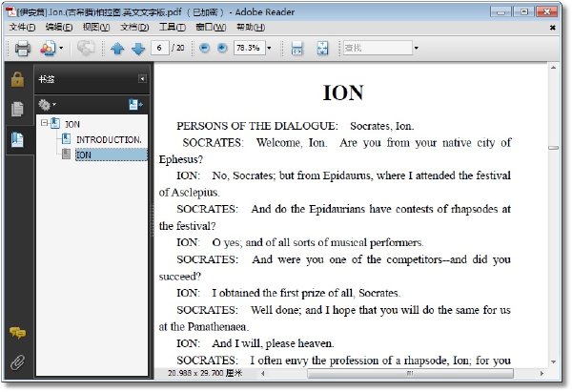Click expand current bookmark icon
The image size is (572, 392).
135,105
